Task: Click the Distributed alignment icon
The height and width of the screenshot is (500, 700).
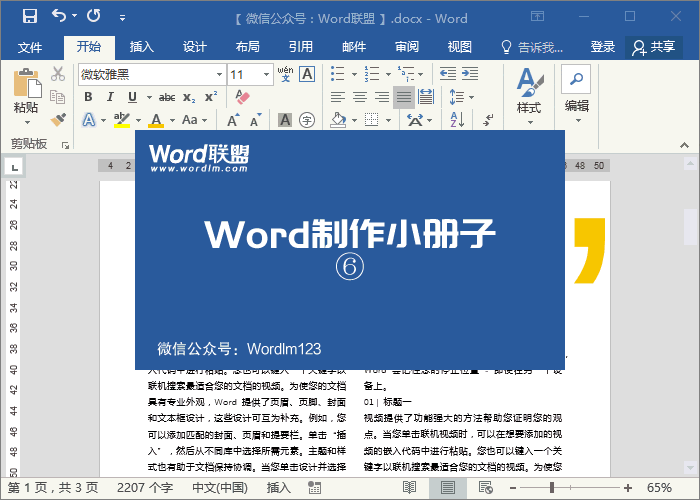Action: (426, 97)
